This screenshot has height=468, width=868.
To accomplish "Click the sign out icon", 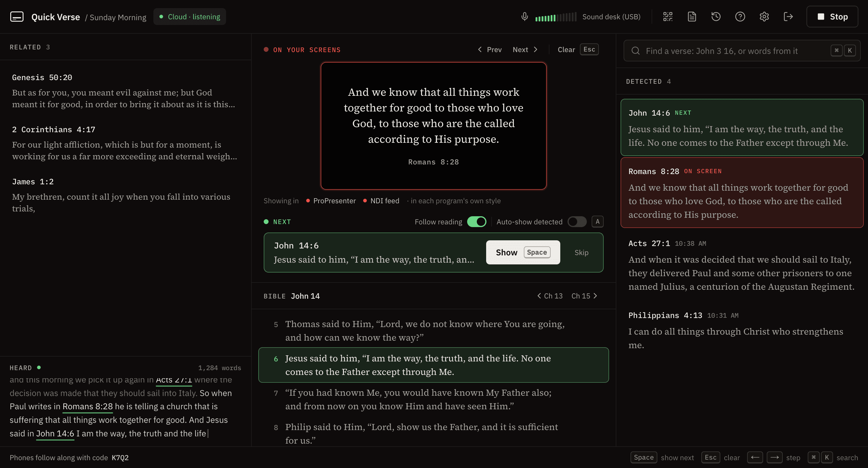I will point(788,17).
